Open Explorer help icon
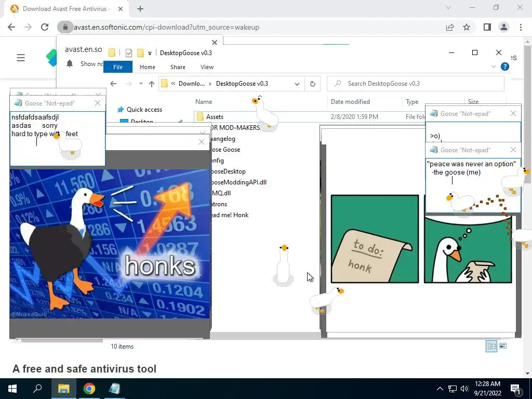The width and height of the screenshot is (532, 399). [x=505, y=66]
